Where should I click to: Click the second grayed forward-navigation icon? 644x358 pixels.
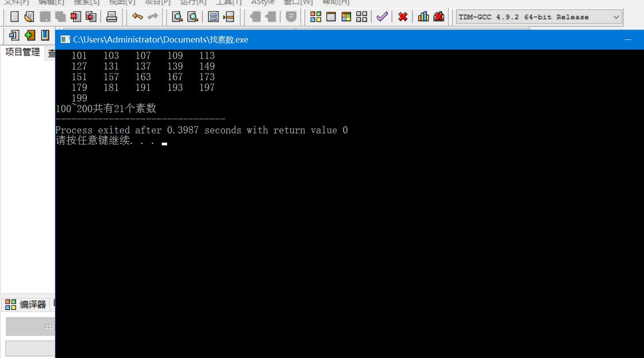(x=270, y=17)
